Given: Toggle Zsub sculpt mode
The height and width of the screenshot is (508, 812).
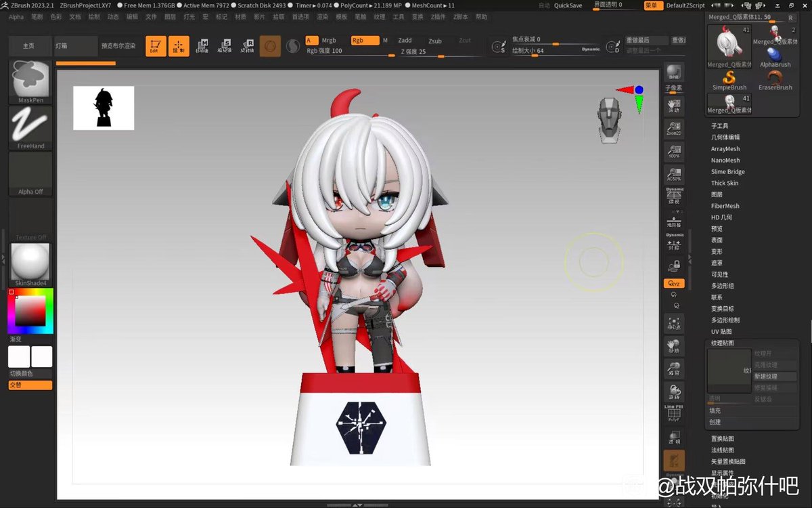Looking at the screenshot, I should pos(435,41).
